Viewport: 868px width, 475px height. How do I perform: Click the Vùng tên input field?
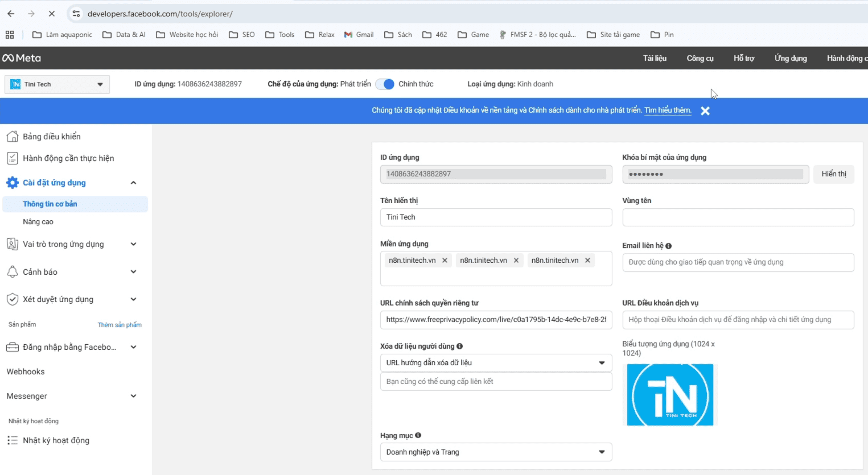pos(738,217)
